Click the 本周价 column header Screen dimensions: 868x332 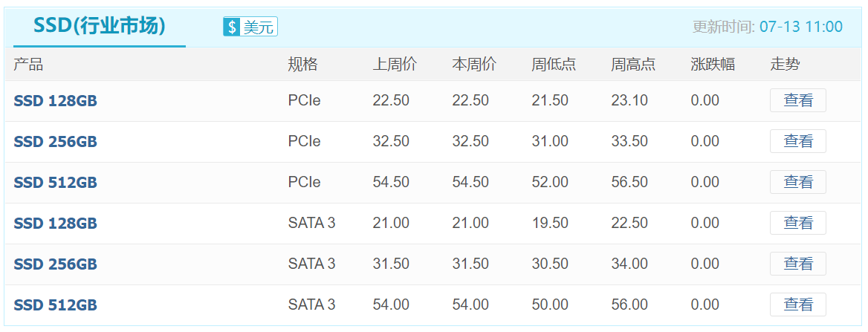(474, 64)
